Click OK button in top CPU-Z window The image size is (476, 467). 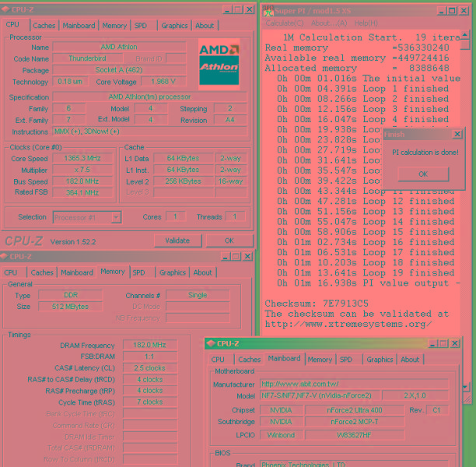[229, 241]
